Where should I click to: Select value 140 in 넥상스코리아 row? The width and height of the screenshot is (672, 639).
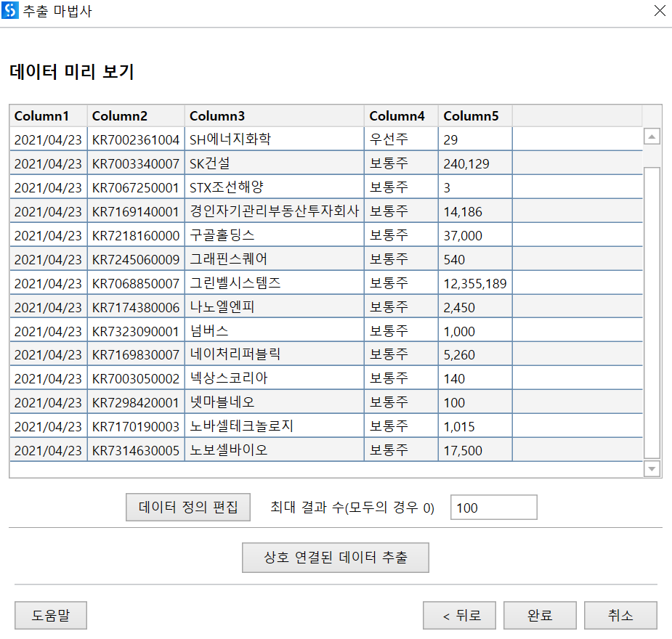click(x=475, y=378)
